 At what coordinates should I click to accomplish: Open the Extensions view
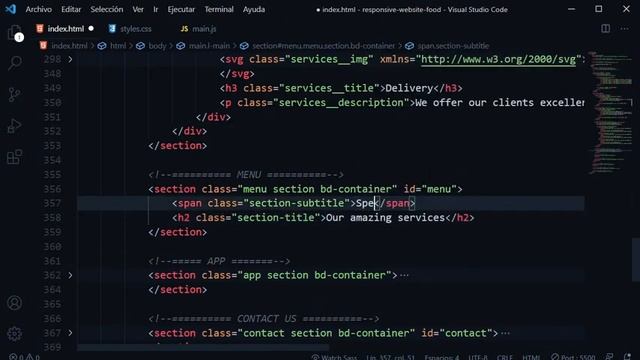coord(14,157)
